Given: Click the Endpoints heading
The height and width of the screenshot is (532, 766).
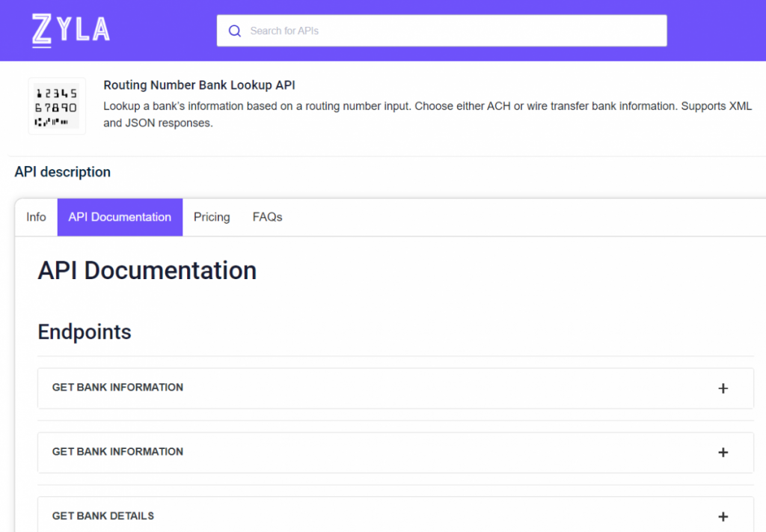Looking at the screenshot, I should pyautogui.click(x=85, y=331).
